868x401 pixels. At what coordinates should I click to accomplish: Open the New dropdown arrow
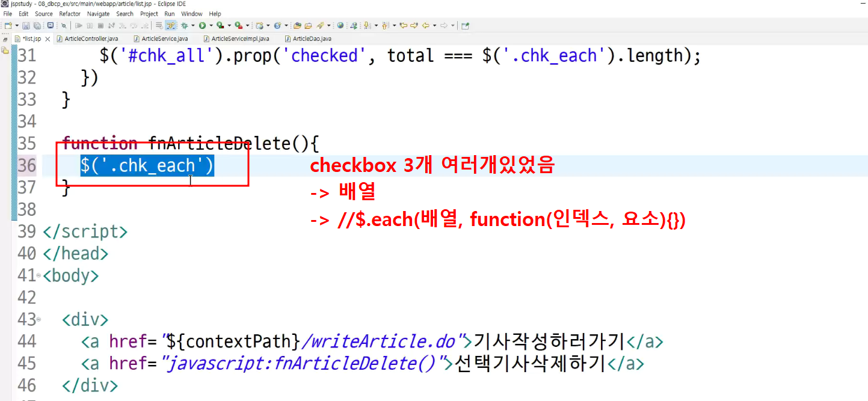coord(17,25)
